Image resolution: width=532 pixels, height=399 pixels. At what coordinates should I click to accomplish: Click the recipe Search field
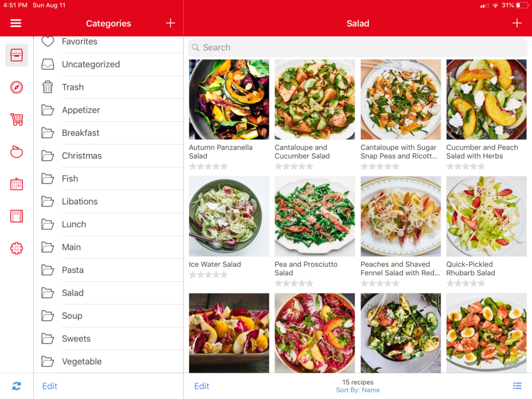(357, 47)
